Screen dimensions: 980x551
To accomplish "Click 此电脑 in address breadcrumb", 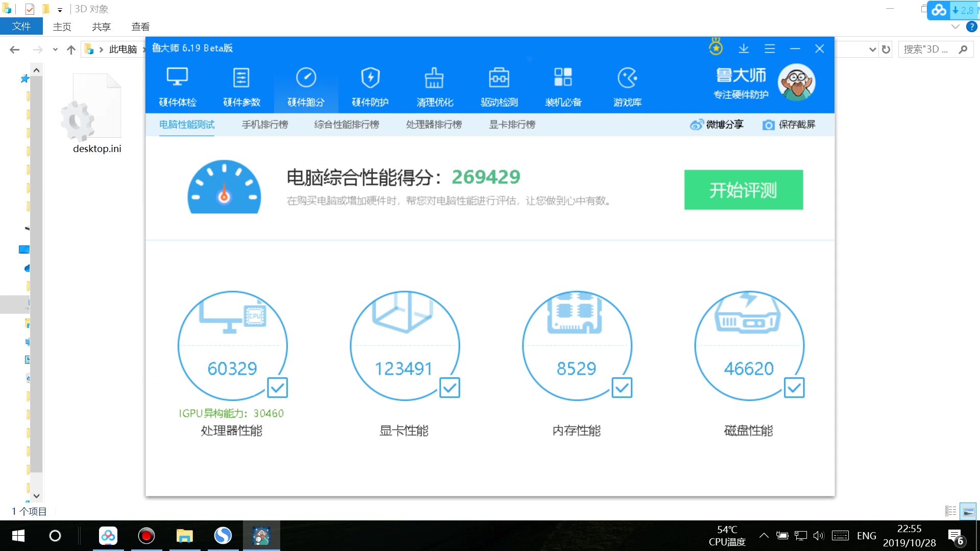I will coord(123,49).
